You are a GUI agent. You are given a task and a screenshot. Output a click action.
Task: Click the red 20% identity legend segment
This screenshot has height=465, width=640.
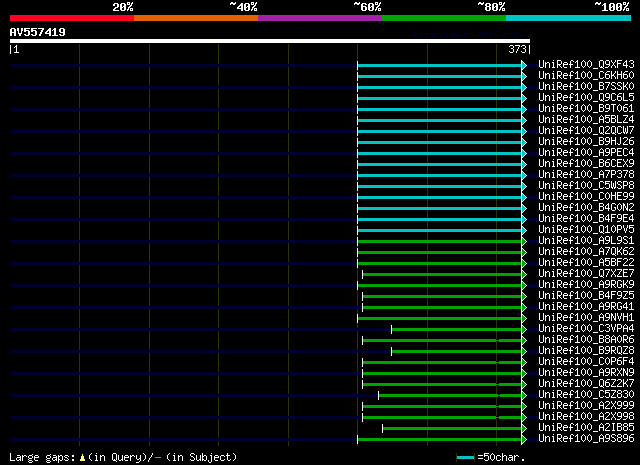(x=72, y=18)
